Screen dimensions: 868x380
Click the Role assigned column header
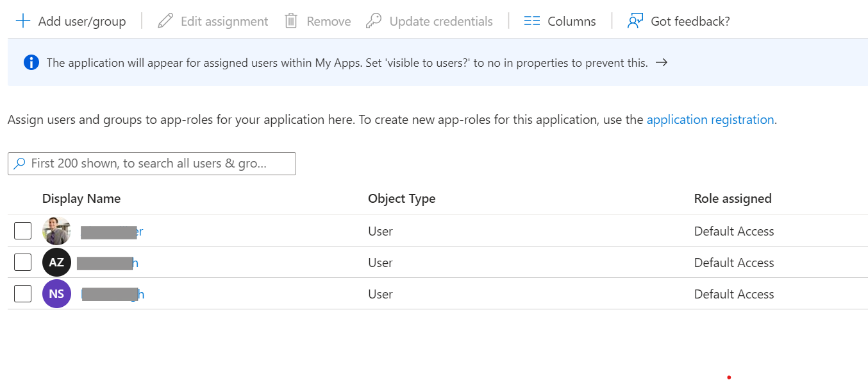click(x=733, y=199)
